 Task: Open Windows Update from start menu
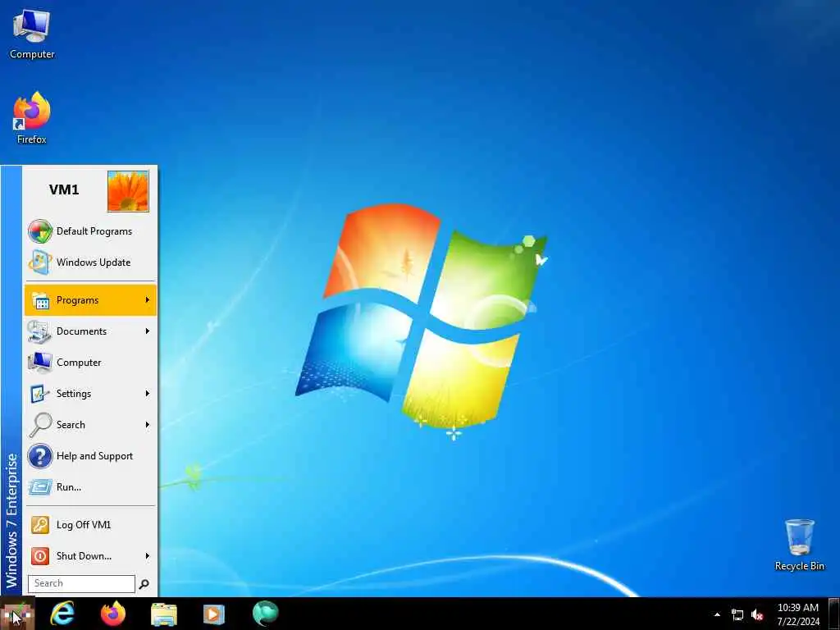tap(90, 262)
